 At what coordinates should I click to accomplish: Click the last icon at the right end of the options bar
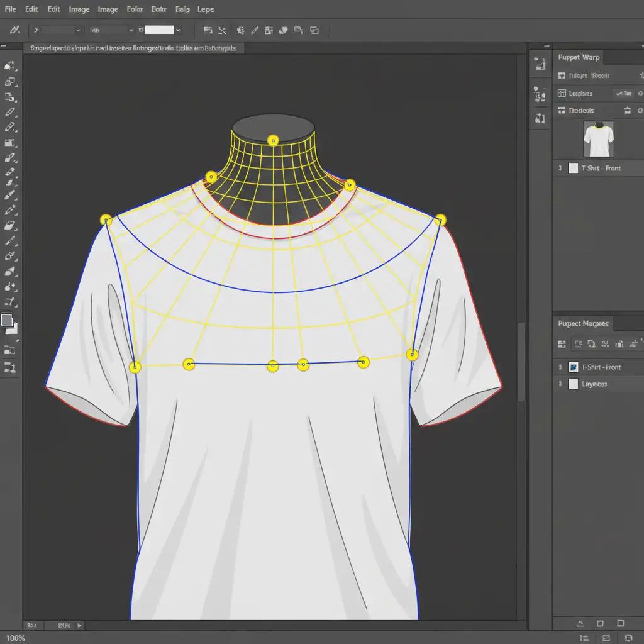pos(314,30)
